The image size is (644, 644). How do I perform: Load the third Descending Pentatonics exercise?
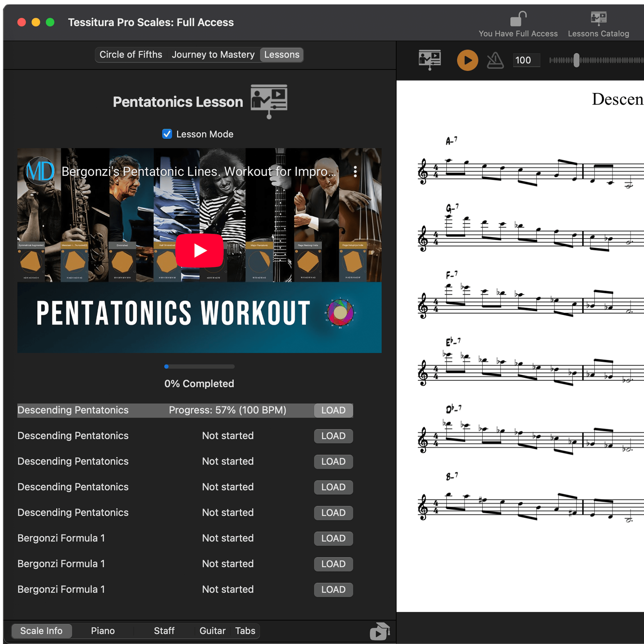[x=333, y=462]
